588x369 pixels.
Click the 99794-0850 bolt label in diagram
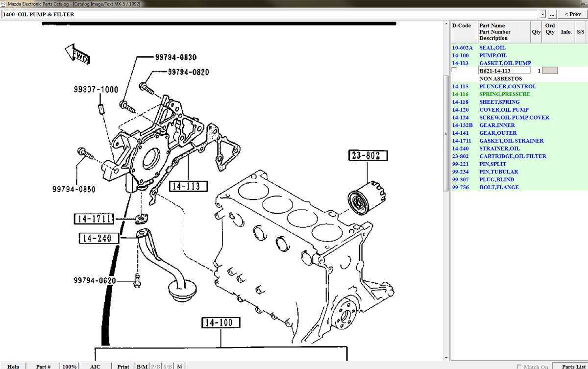(x=74, y=189)
